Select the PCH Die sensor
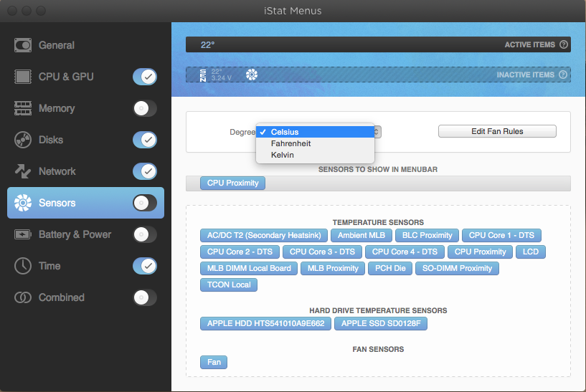586x392 pixels. coord(389,268)
